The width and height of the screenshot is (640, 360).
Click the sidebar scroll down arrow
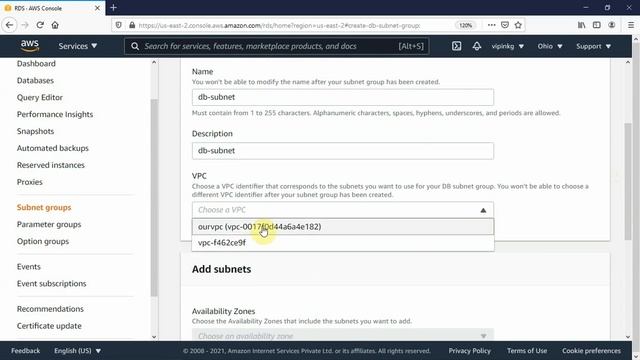(x=154, y=337)
